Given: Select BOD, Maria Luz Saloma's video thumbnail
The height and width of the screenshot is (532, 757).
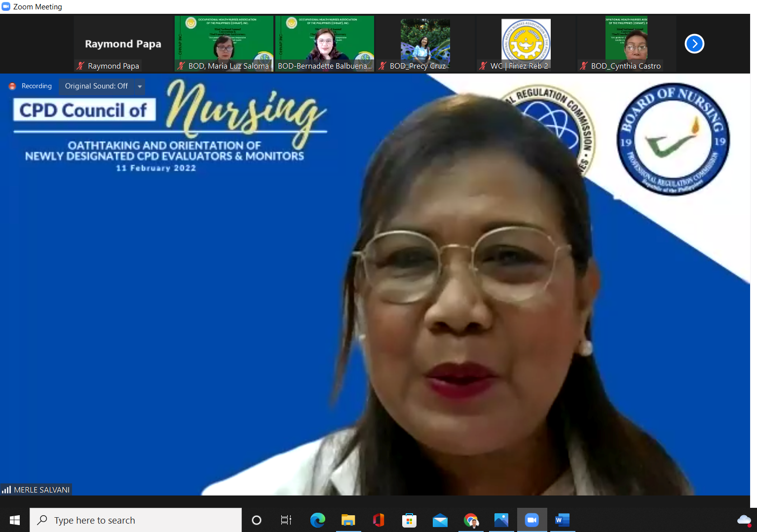Looking at the screenshot, I should click(224, 44).
